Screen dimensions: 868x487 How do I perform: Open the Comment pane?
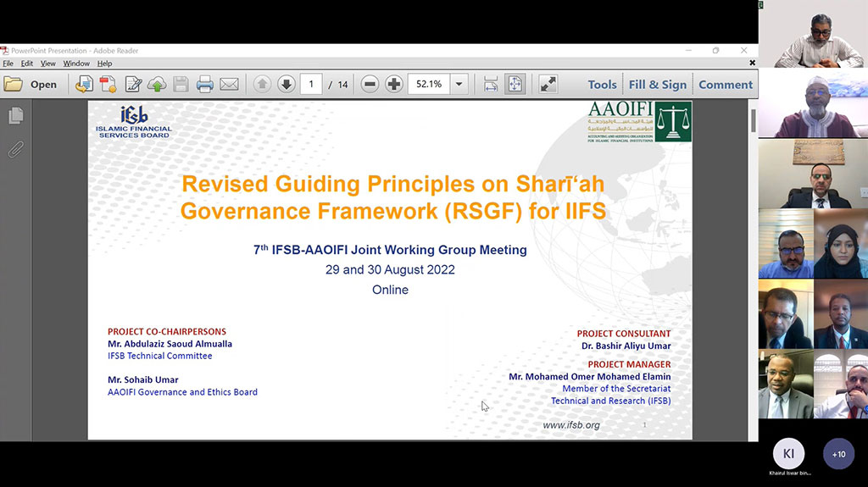[726, 85]
